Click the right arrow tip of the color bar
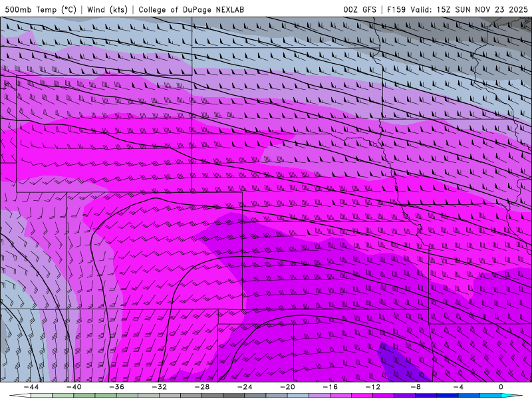The width and height of the screenshot is (532, 399). (521, 396)
